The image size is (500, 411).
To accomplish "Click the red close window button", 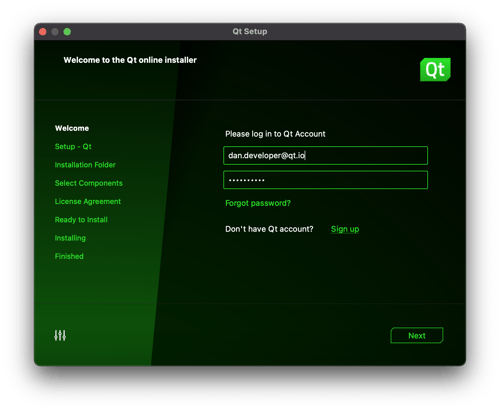I will (x=43, y=32).
